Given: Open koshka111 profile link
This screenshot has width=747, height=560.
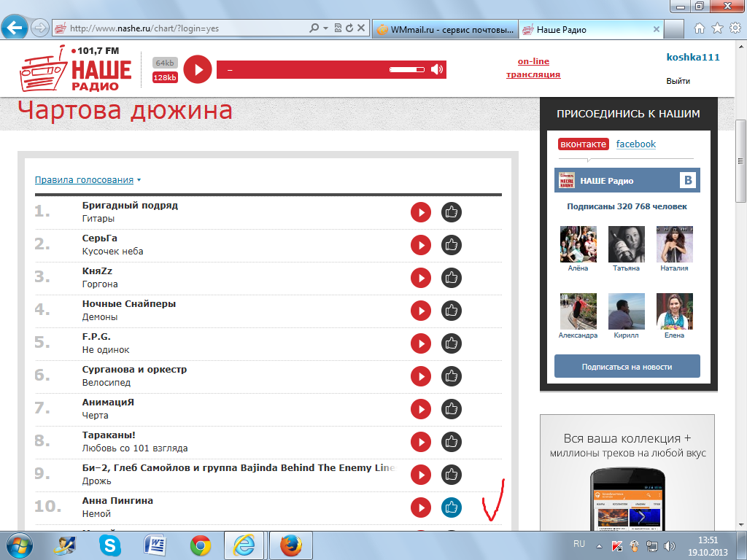Looking at the screenshot, I should click(x=693, y=57).
